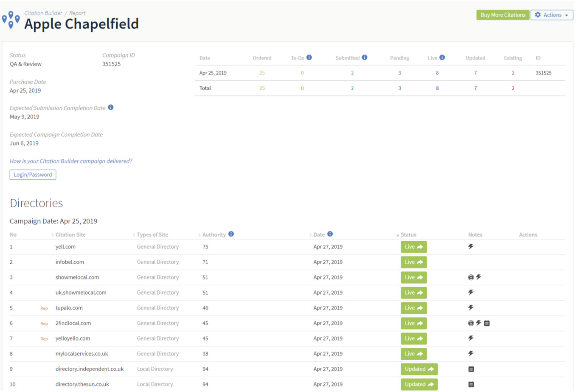Image resolution: width=576 pixels, height=392 pixels.
Task: Select the Citation Builder breadcrumb
Action: [x=43, y=13]
